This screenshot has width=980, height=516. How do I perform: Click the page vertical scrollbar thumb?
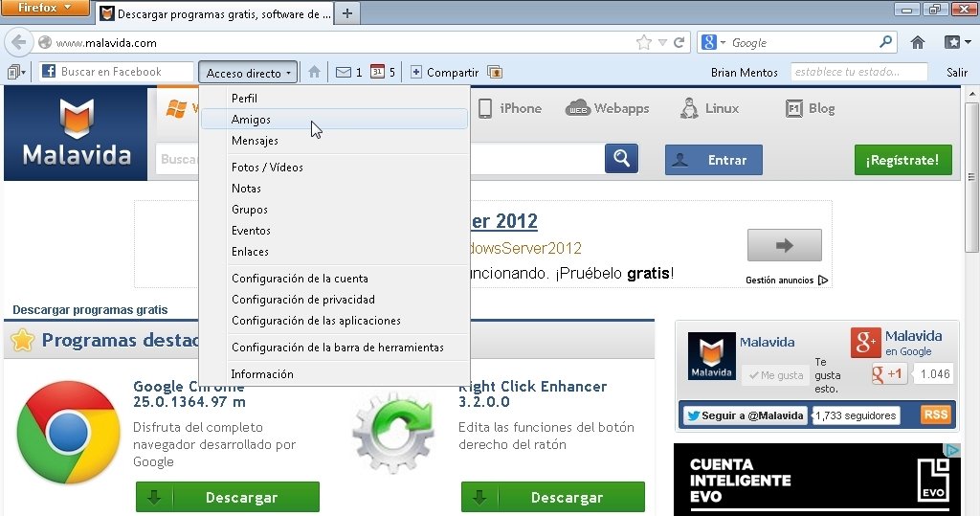970,177
